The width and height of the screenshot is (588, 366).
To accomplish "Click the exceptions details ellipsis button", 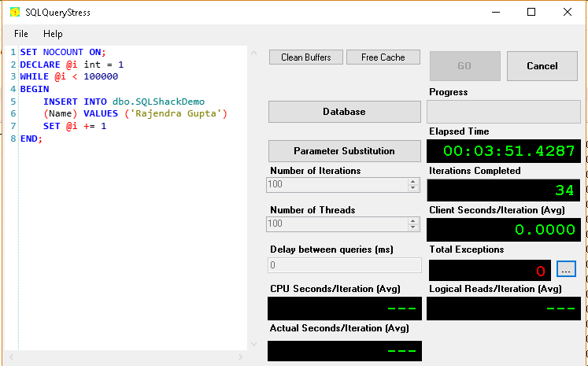I will [566, 269].
